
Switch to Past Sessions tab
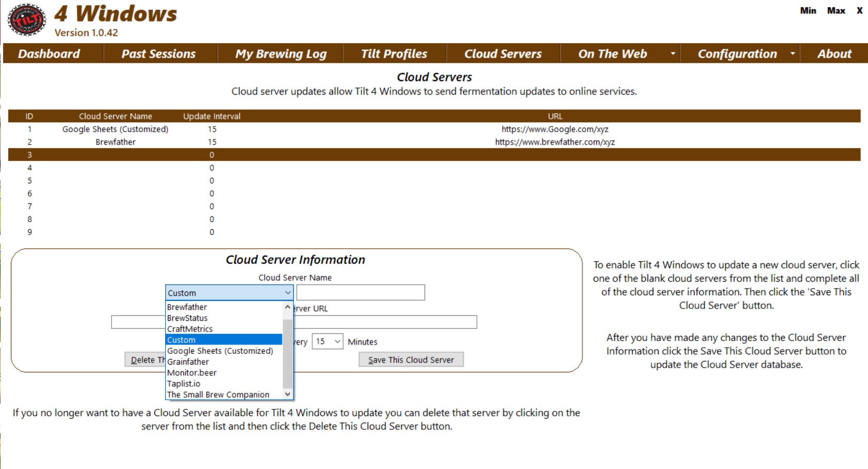[158, 53]
